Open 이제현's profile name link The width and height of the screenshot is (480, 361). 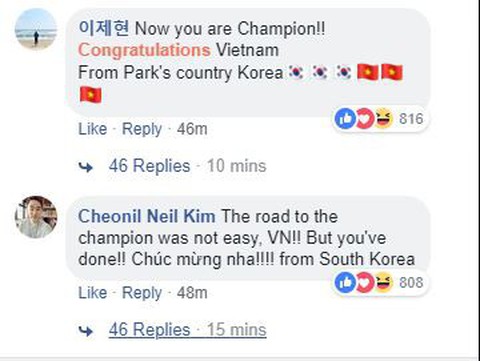point(104,28)
